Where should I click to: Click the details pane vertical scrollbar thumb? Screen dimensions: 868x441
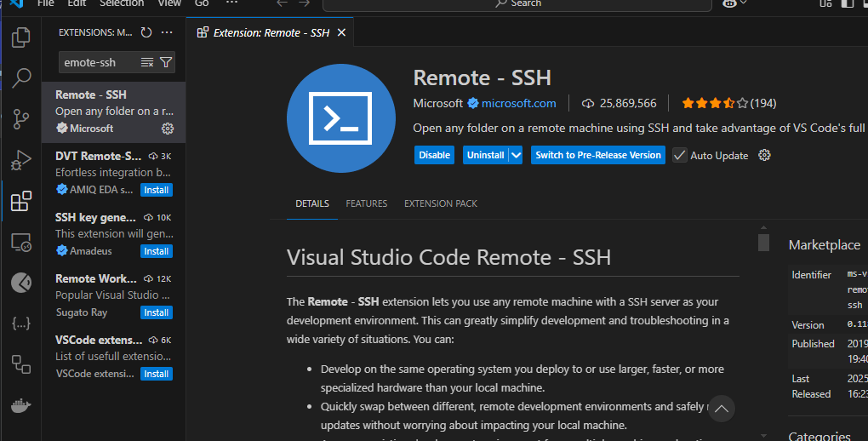tap(763, 243)
